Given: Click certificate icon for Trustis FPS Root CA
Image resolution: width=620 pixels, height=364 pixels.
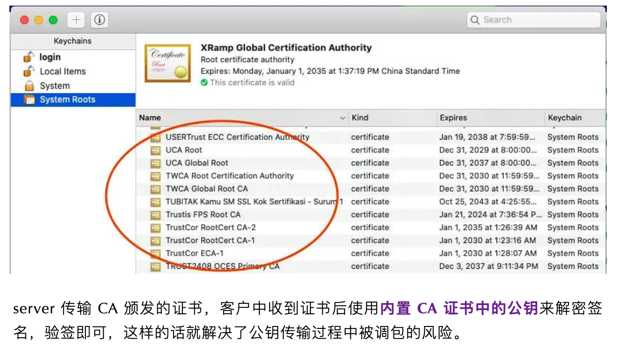Looking at the screenshot, I should (x=155, y=215).
